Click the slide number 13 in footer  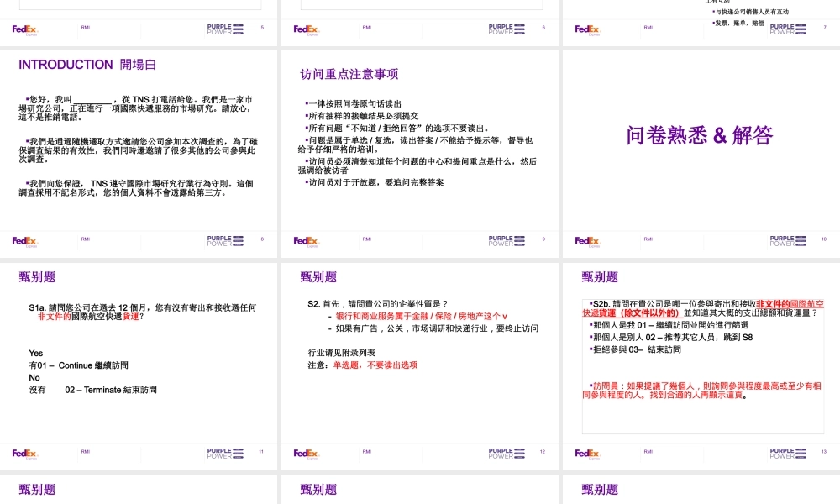tap(824, 452)
